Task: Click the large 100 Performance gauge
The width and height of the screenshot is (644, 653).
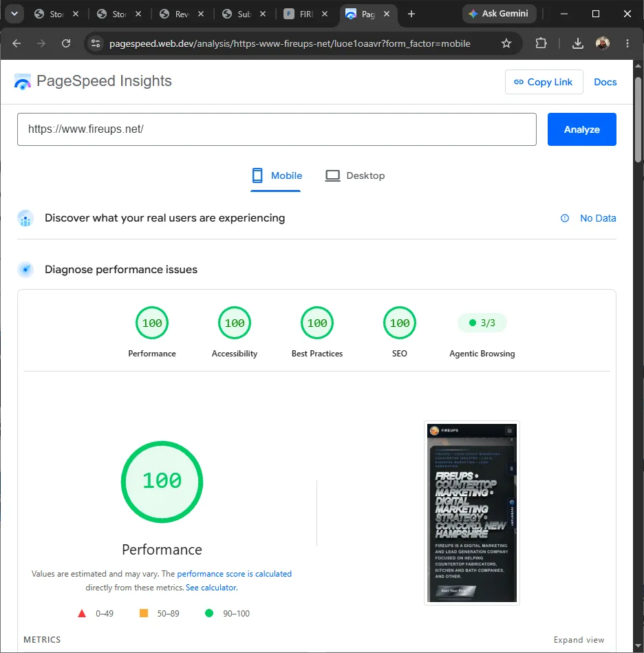Action: point(162,482)
